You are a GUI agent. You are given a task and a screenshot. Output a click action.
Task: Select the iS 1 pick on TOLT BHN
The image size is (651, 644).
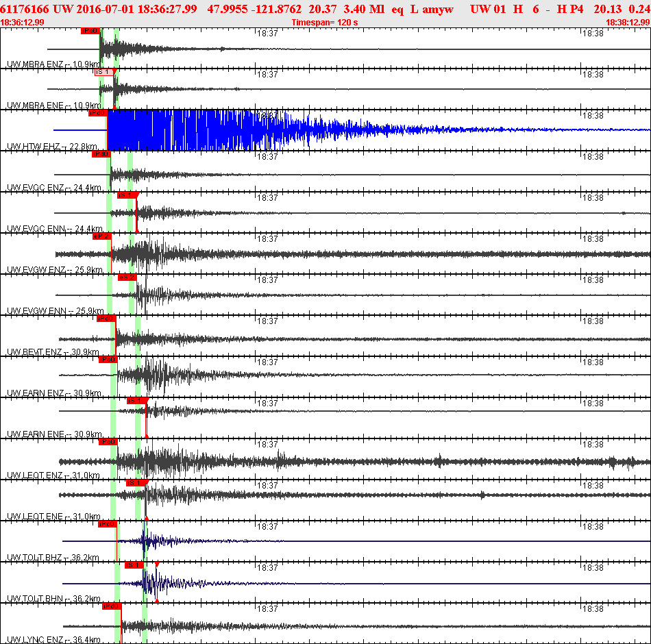coord(134,565)
